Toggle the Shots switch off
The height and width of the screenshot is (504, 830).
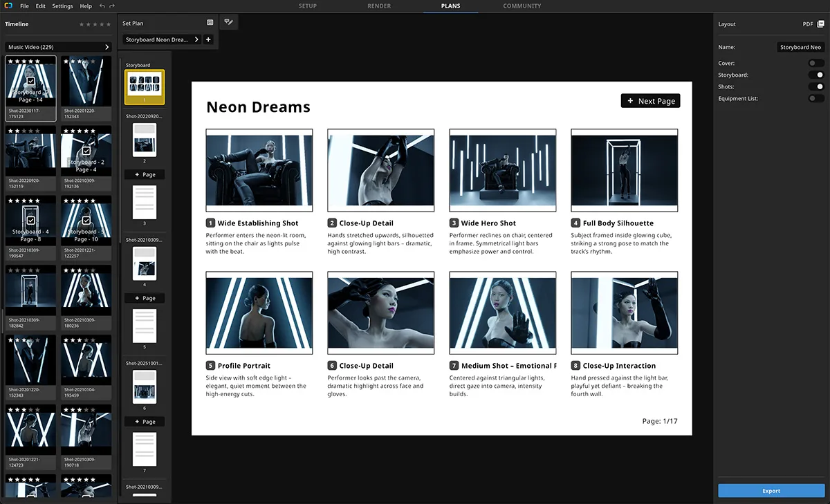coord(816,86)
